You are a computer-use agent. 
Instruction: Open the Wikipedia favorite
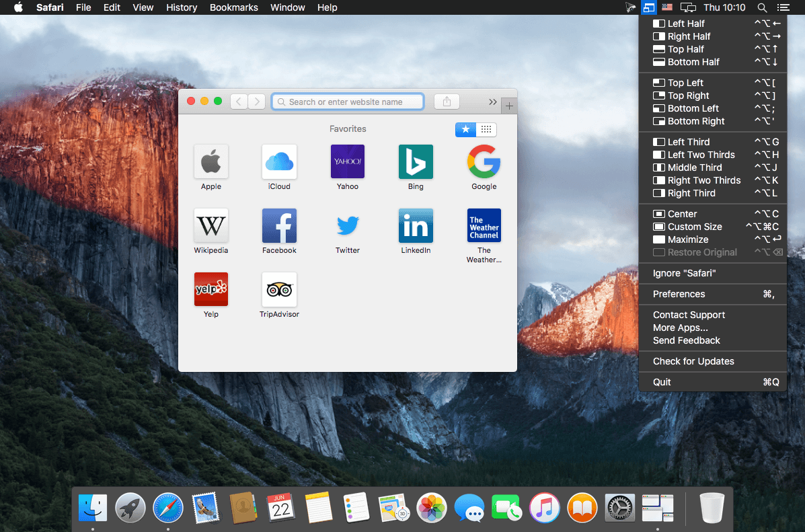211,225
